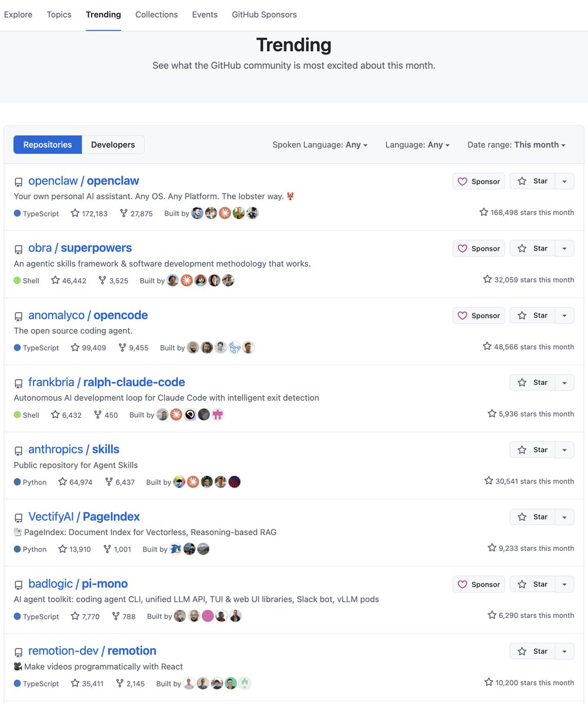This screenshot has width=588, height=704.
Task: Click star count 35,411 of remotion
Action: click(87, 683)
